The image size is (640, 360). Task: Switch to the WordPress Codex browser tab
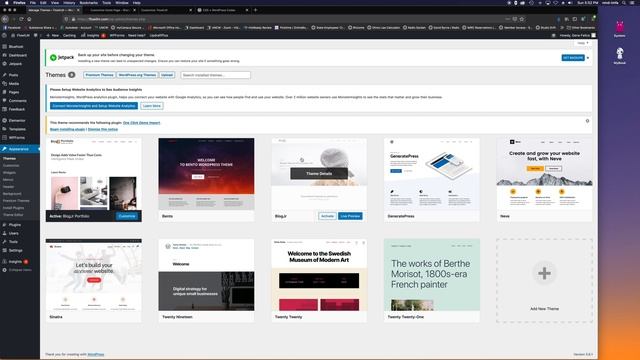tap(222, 10)
